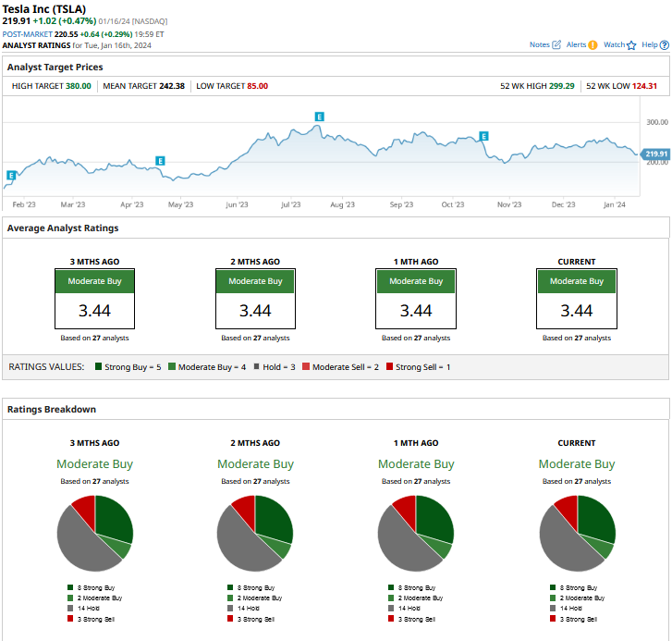The height and width of the screenshot is (641, 672).
Task: Click 'Based on 27 analysts' under CURRENT rating box
Action: (x=577, y=338)
